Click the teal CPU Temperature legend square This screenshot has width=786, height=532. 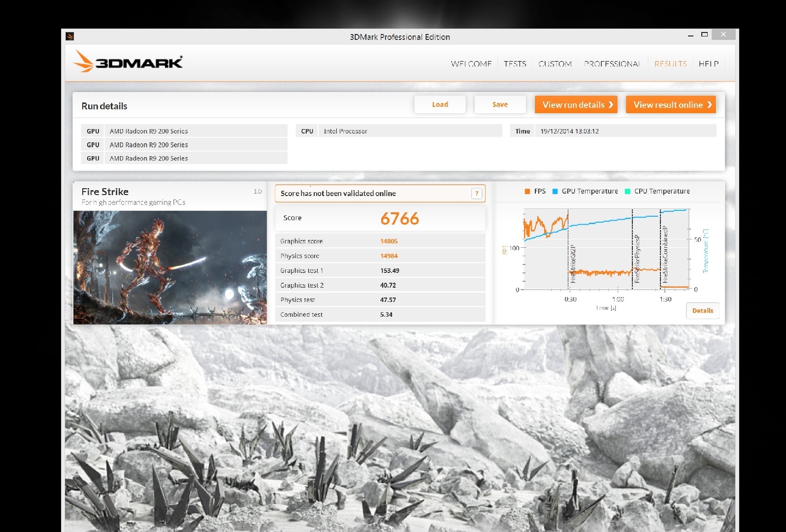[x=627, y=191]
